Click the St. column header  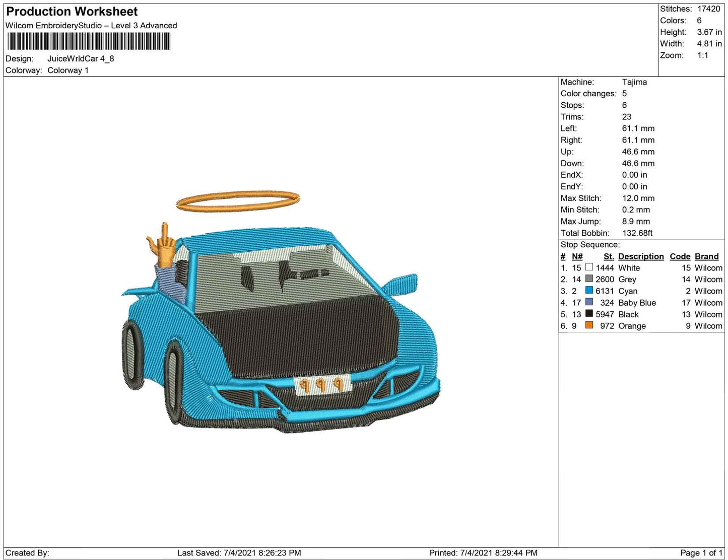(x=608, y=256)
